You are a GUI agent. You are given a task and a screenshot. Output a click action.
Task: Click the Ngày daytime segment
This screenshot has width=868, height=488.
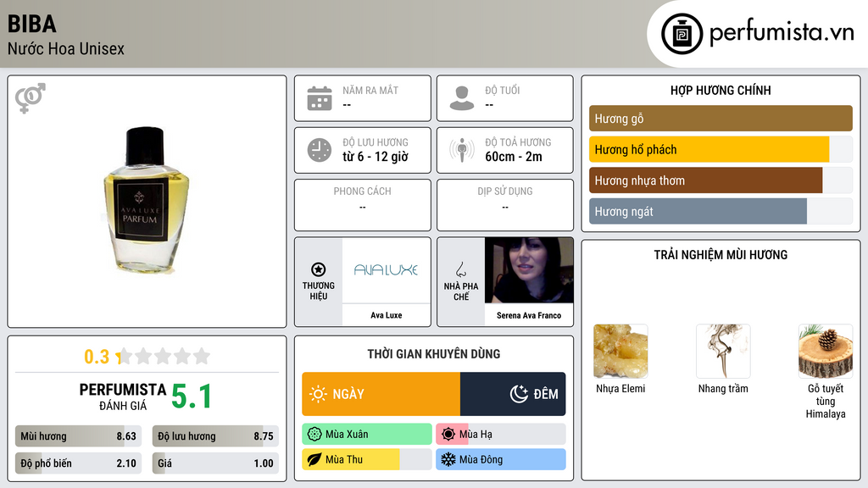381,394
